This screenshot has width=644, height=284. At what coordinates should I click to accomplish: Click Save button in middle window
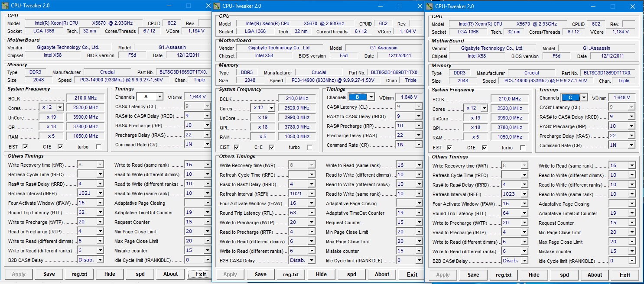[260, 274]
